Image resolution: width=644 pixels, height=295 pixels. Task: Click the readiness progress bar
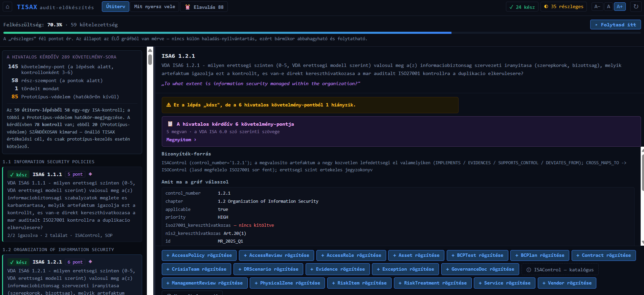(322, 33)
